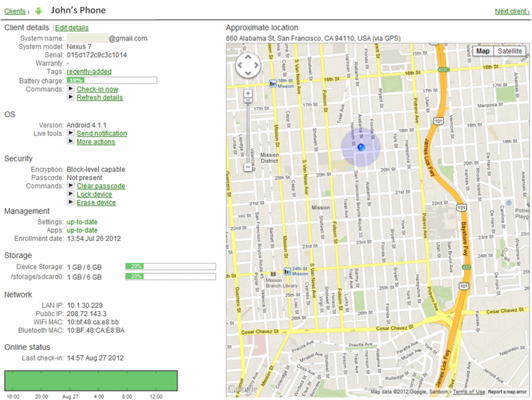Expand the More actions live tools
This screenshot has width=532, height=400.
click(96, 141)
